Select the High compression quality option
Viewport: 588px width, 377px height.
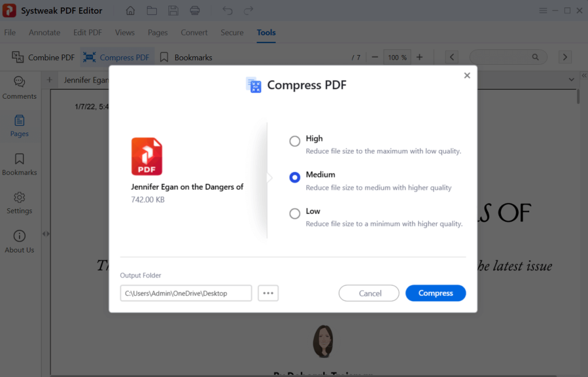[295, 141]
